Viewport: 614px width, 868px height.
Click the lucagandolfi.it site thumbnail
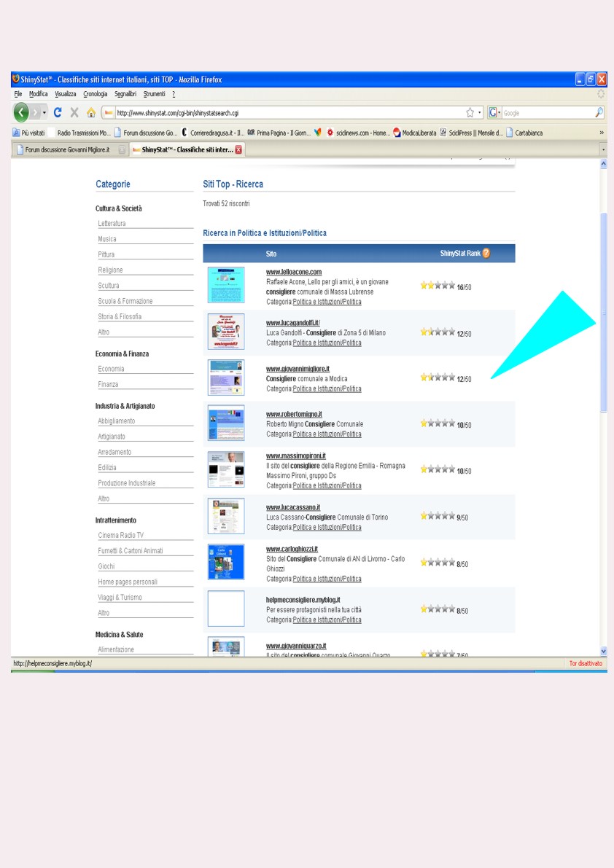(226, 331)
